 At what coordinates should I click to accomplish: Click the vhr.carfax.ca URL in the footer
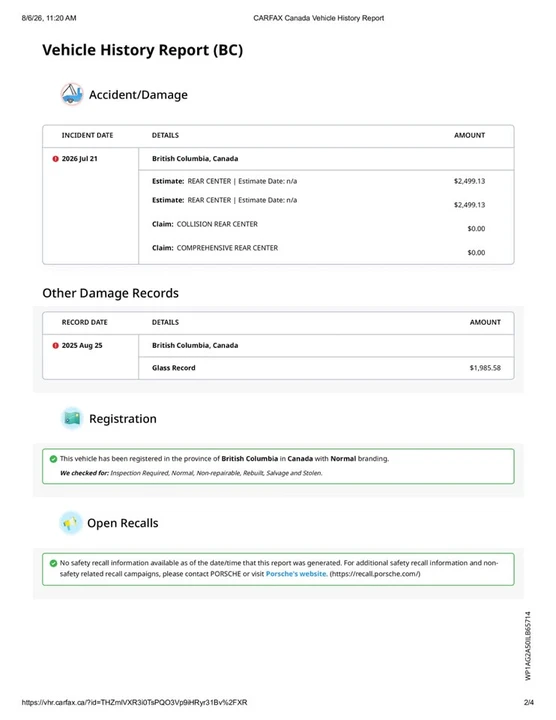135,702
